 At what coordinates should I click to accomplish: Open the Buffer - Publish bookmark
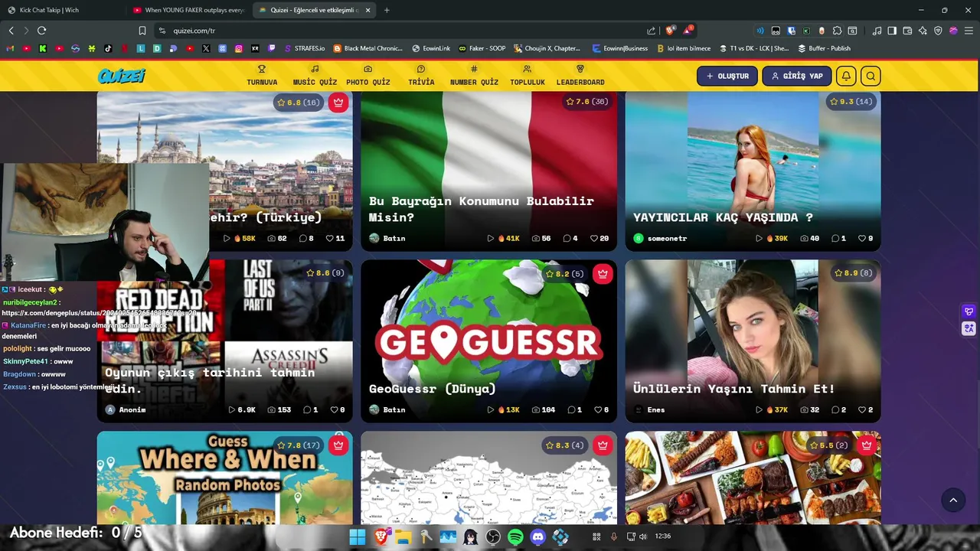824,48
